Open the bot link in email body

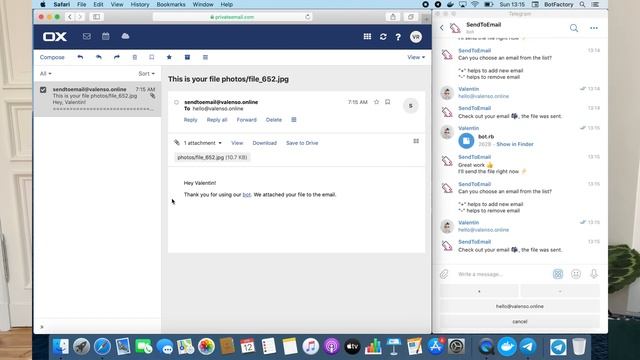(247, 195)
